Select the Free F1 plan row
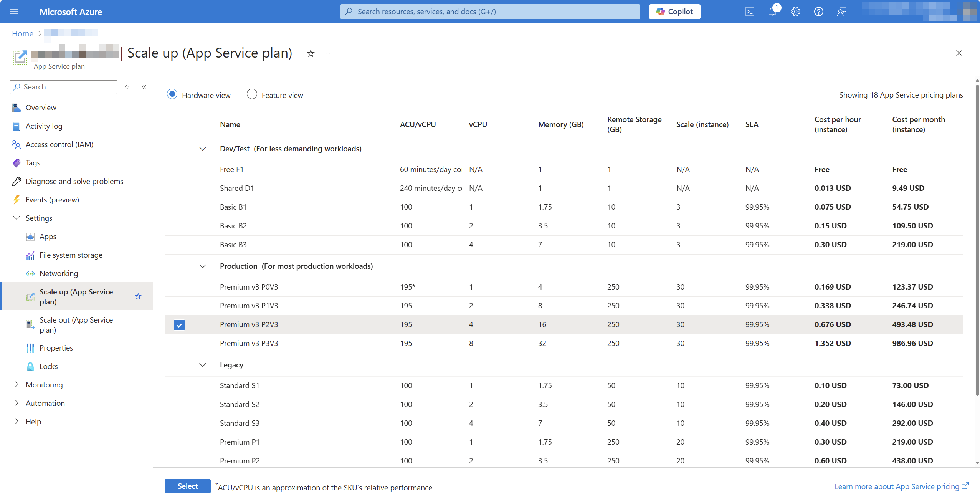980x493 pixels. pos(564,170)
